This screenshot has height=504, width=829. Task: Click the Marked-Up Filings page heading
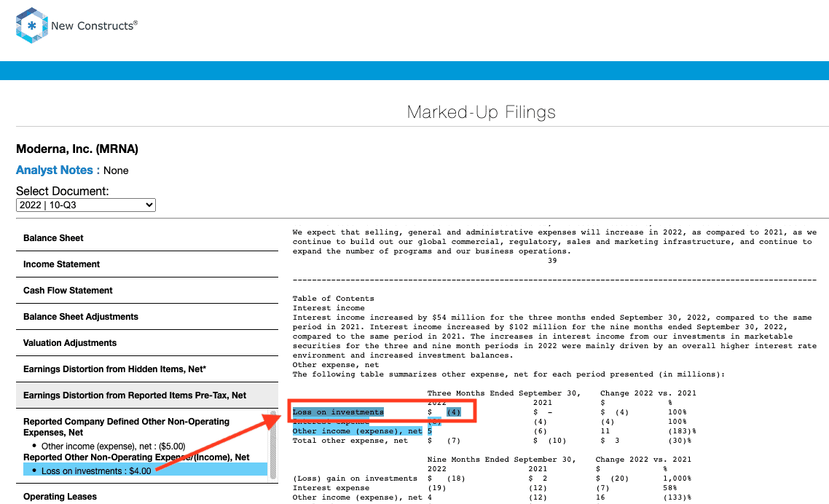pyautogui.click(x=481, y=112)
